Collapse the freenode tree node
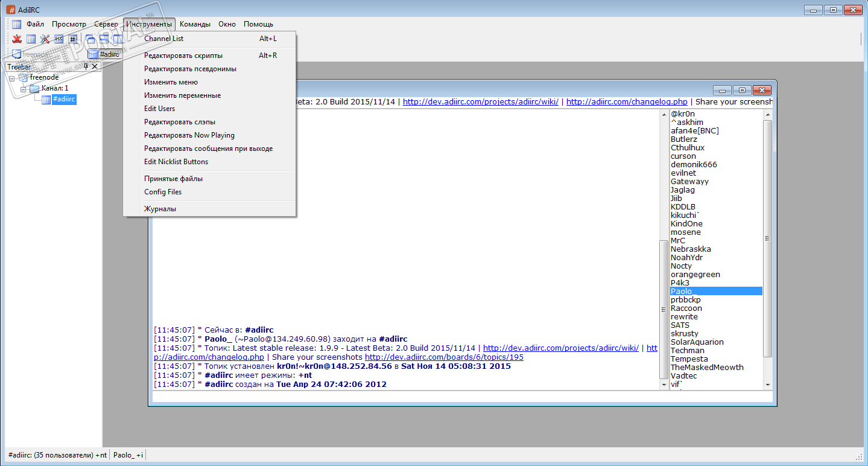The width and height of the screenshot is (868, 466). point(11,78)
